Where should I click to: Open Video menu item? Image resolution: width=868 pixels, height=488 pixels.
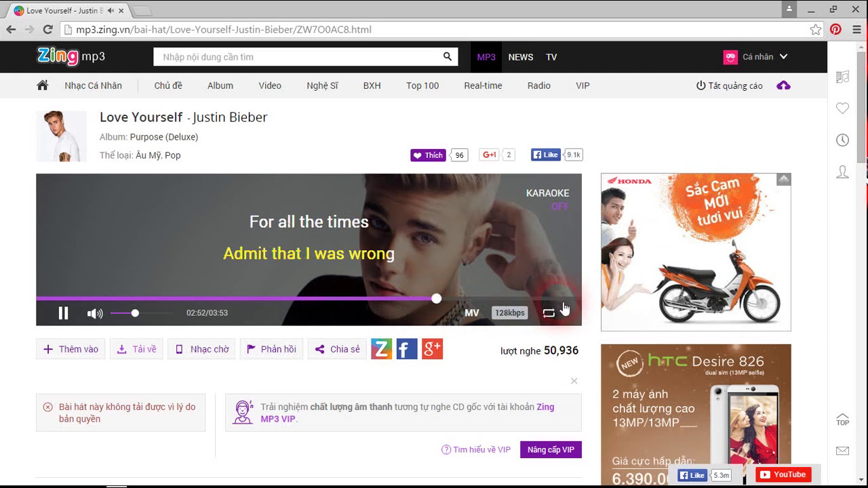coord(270,85)
